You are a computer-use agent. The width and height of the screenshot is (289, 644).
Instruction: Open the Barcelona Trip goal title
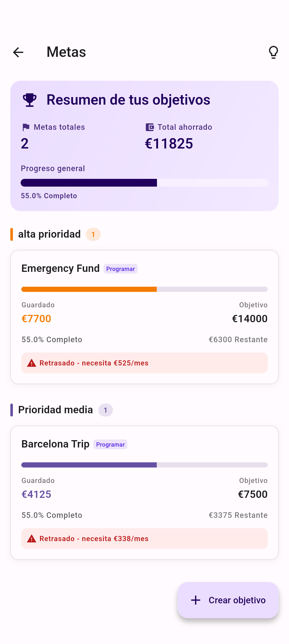[55, 444]
